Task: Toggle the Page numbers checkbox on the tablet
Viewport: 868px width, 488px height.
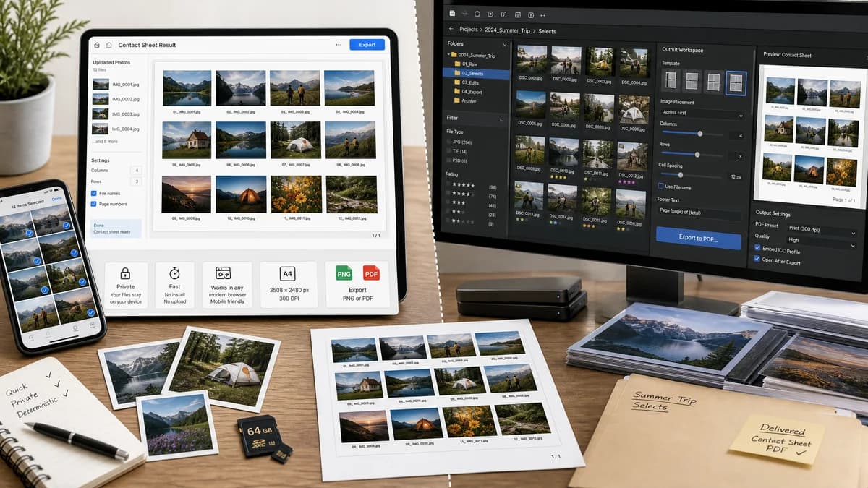Action: click(94, 205)
